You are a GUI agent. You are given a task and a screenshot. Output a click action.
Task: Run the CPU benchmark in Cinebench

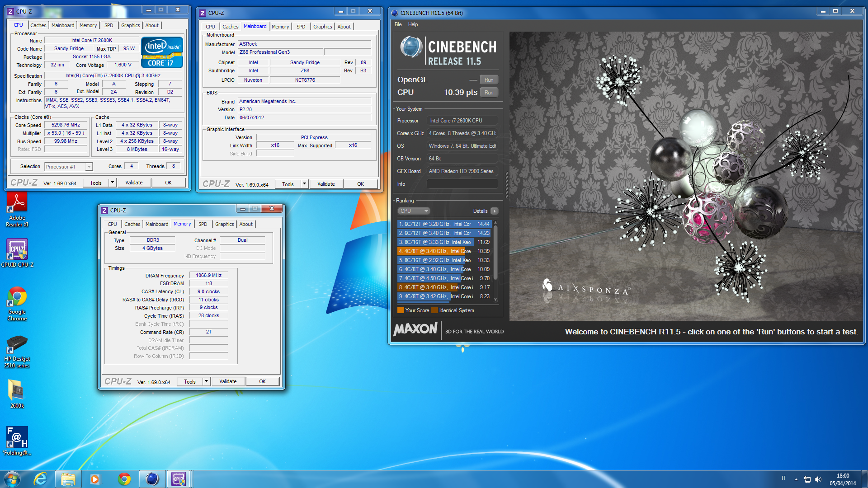(x=489, y=93)
